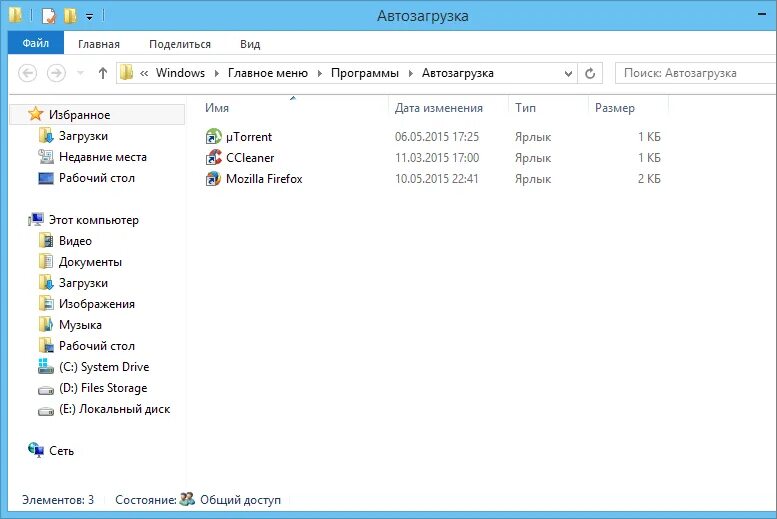Viewport: 777px width, 519px height.
Task: Click the Up one level arrow
Action: [x=103, y=73]
